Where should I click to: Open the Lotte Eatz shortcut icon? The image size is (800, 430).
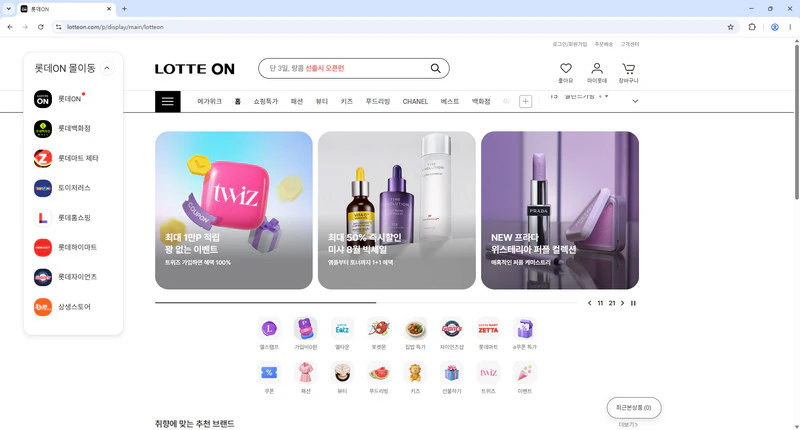point(342,329)
